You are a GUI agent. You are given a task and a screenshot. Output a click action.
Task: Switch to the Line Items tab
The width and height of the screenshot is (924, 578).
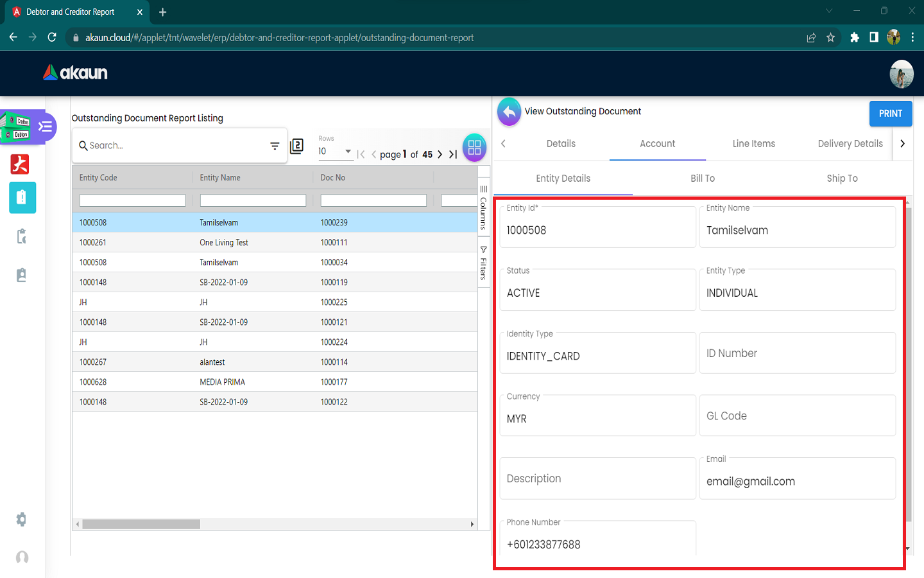pyautogui.click(x=753, y=144)
